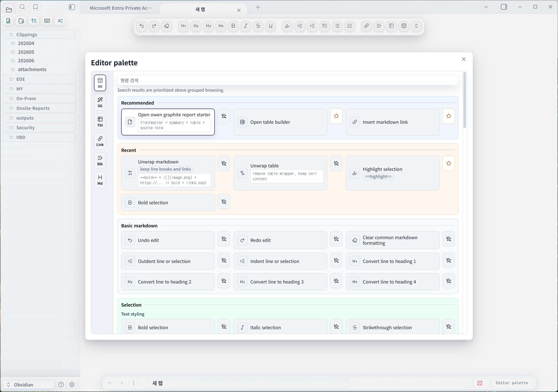Click the Editor palette status bar button
The width and height of the screenshot is (558, 392).
512,383
